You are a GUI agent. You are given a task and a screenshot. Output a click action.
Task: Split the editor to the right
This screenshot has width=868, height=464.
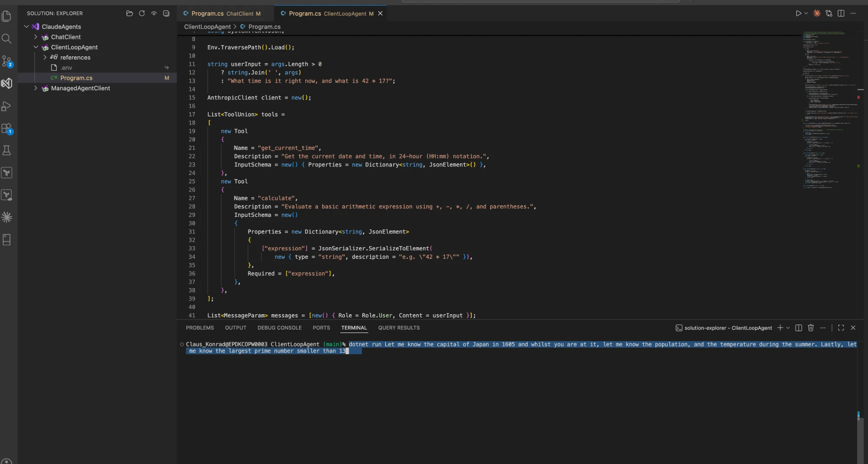click(x=841, y=13)
